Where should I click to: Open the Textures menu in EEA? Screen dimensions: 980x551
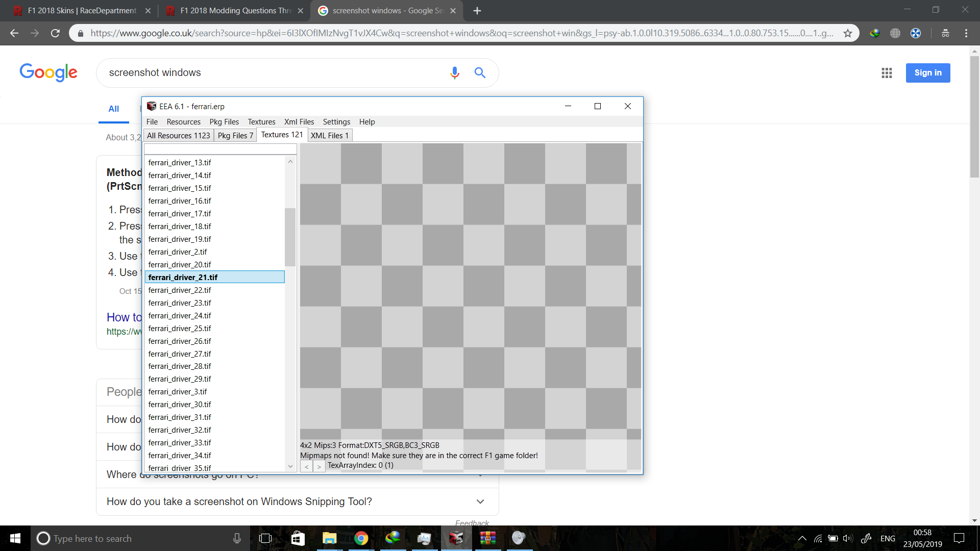261,122
